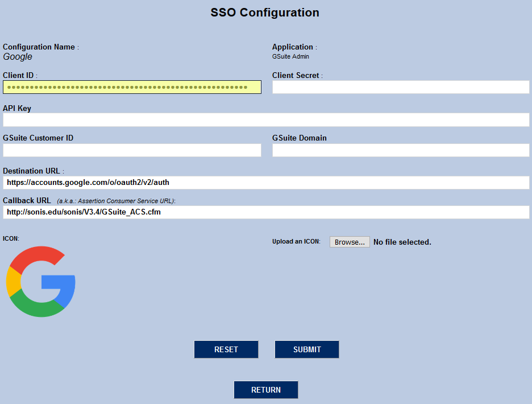The height and width of the screenshot is (404, 532).
Task: Focus the Client ID masked field
Action: click(132, 87)
